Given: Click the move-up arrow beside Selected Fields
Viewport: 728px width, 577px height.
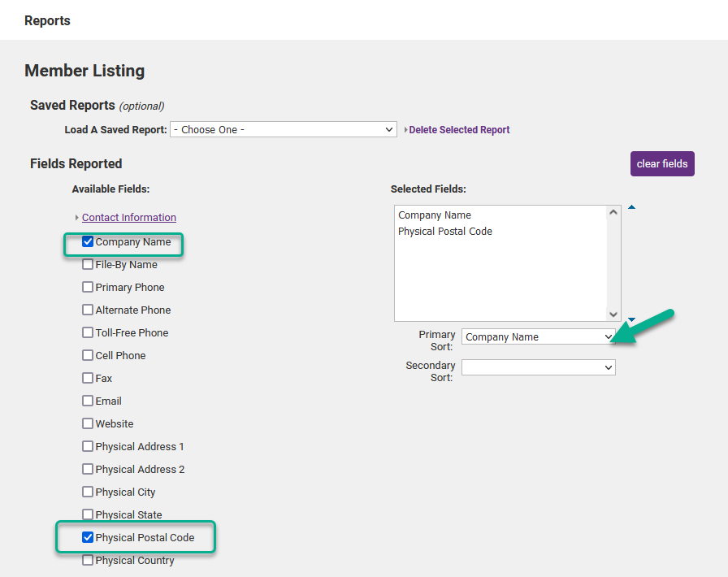Looking at the screenshot, I should (x=631, y=208).
